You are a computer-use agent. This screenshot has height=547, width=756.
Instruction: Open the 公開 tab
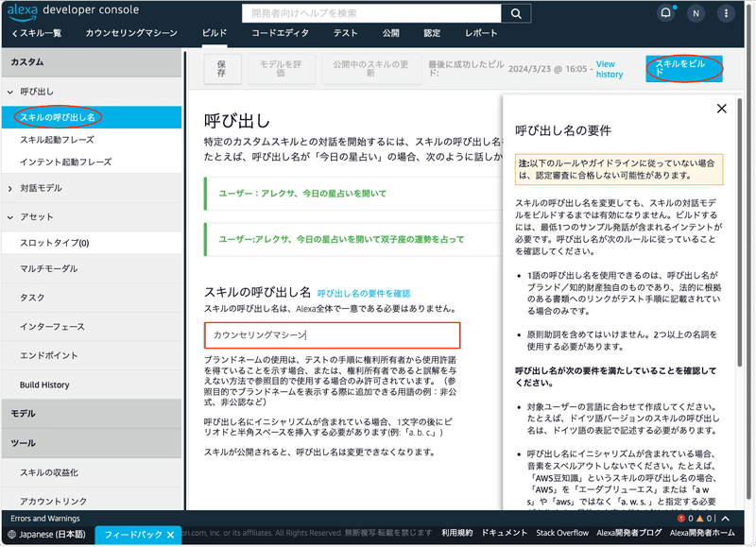click(390, 33)
